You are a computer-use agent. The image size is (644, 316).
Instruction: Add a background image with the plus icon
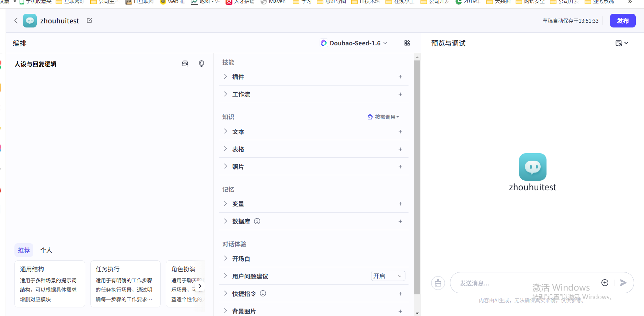pos(400,311)
